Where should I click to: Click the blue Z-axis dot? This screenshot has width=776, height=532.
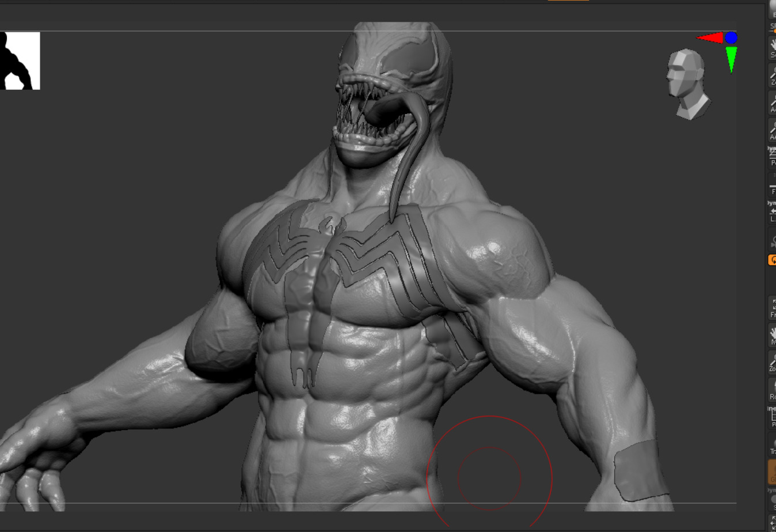(x=731, y=37)
